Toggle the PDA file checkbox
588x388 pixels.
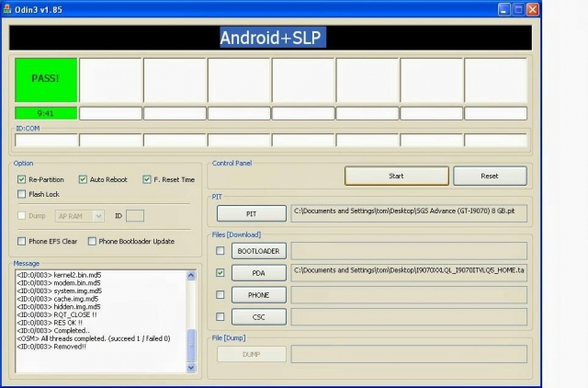(x=220, y=273)
